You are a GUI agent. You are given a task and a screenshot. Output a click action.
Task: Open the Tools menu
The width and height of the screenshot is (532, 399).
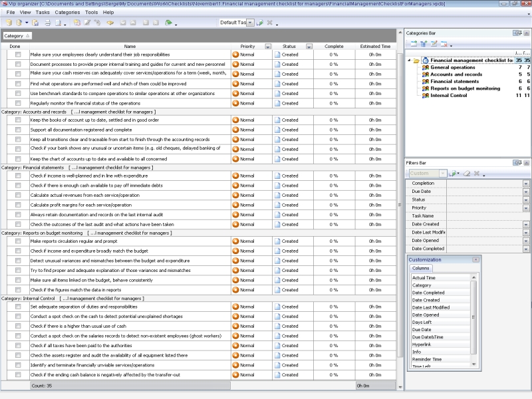click(x=91, y=13)
